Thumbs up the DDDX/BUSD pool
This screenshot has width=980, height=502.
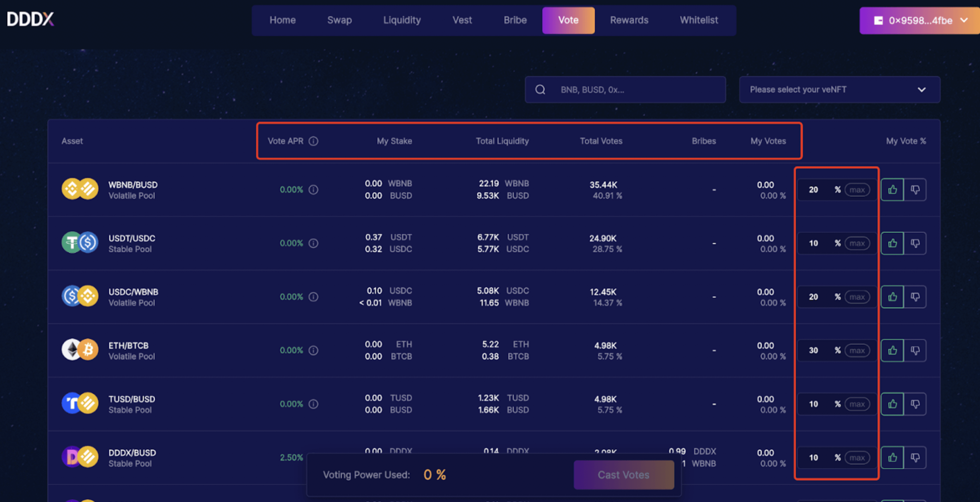tap(893, 458)
